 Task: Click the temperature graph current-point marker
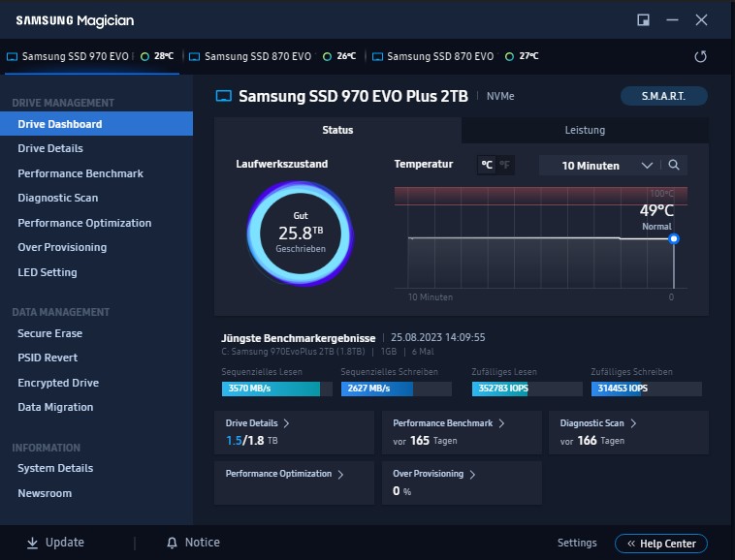[674, 239]
